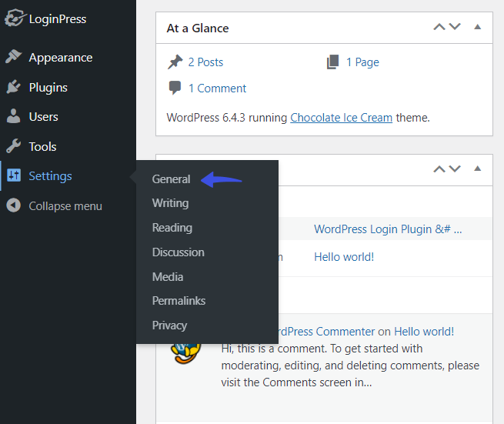Screen dimensions: 504x424
Task: Click the LoginPress logo icon
Action: tap(15, 18)
